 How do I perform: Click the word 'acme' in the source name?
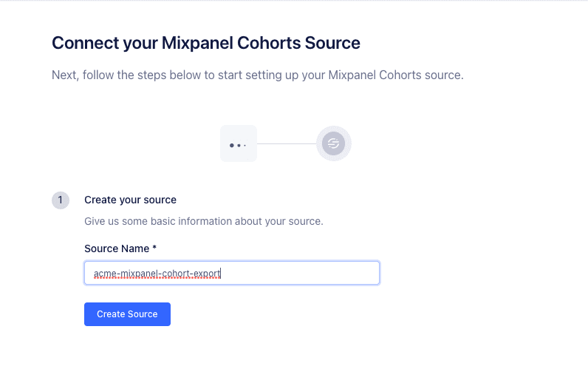(104, 274)
